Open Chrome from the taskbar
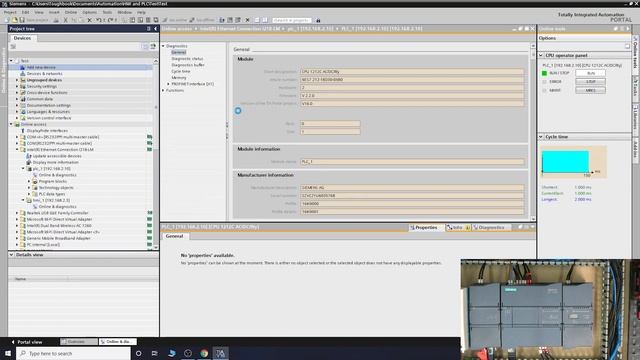 (204, 353)
